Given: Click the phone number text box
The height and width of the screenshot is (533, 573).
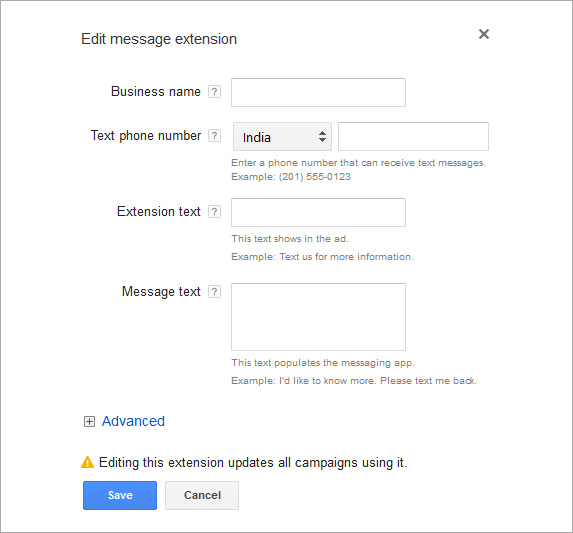Looking at the screenshot, I should (413, 137).
